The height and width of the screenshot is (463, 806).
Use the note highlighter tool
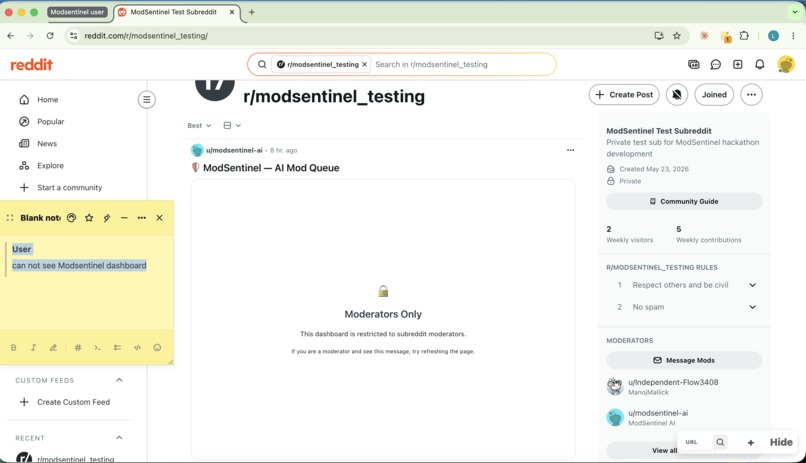coord(53,347)
